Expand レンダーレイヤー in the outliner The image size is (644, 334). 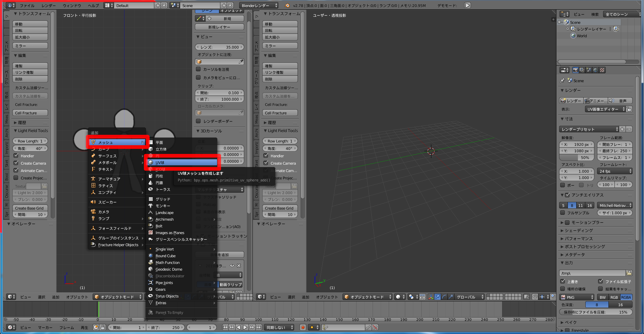pos(568,29)
